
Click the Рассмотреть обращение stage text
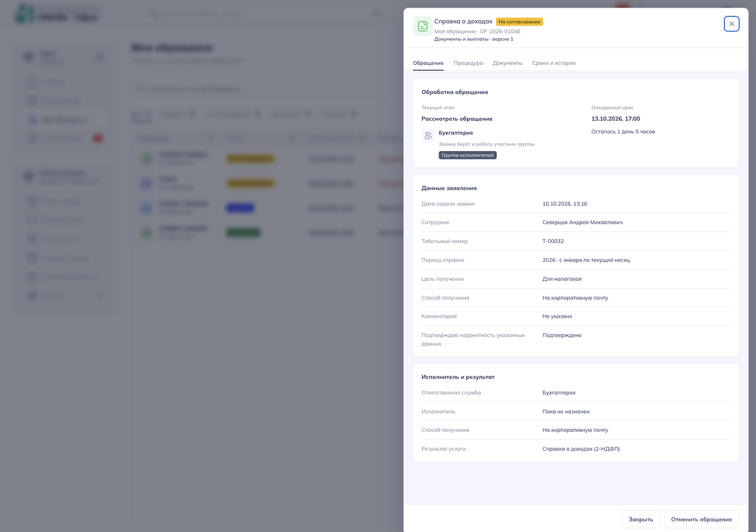(457, 118)
